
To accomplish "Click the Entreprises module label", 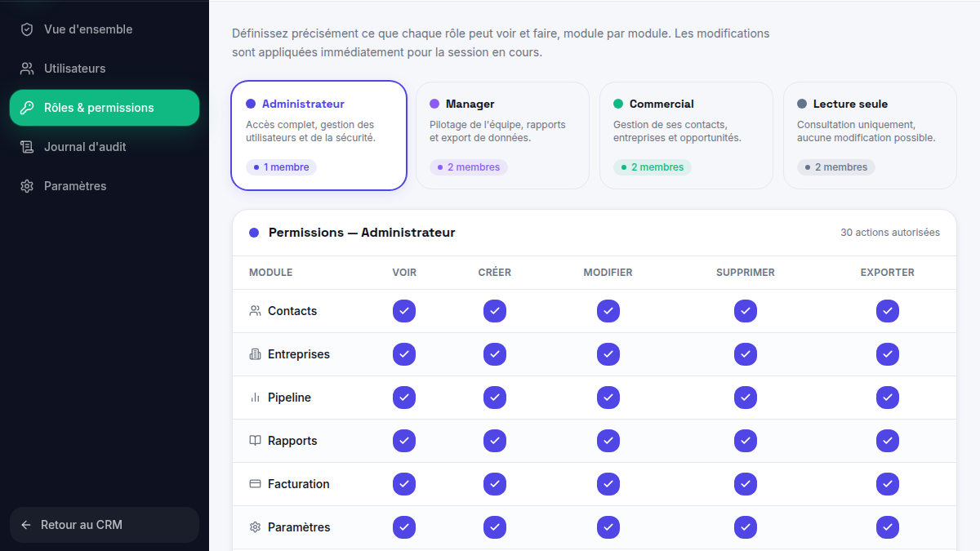I will (x=299, y=354).
